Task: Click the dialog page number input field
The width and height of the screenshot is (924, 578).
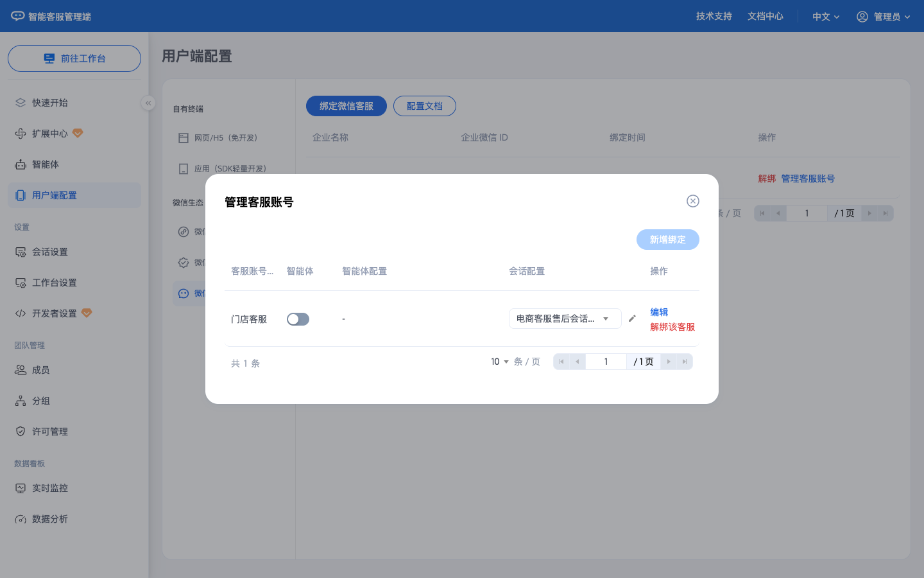Action: coord(606,362)
